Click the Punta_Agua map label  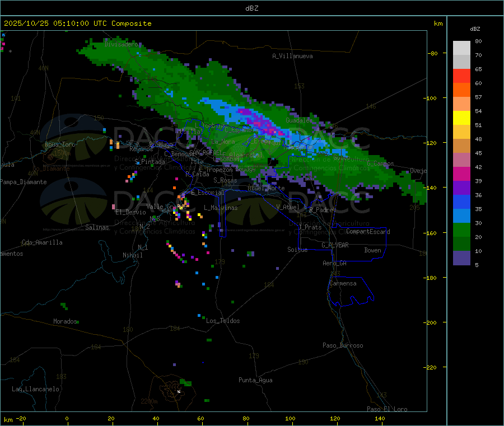coord(255,380)
